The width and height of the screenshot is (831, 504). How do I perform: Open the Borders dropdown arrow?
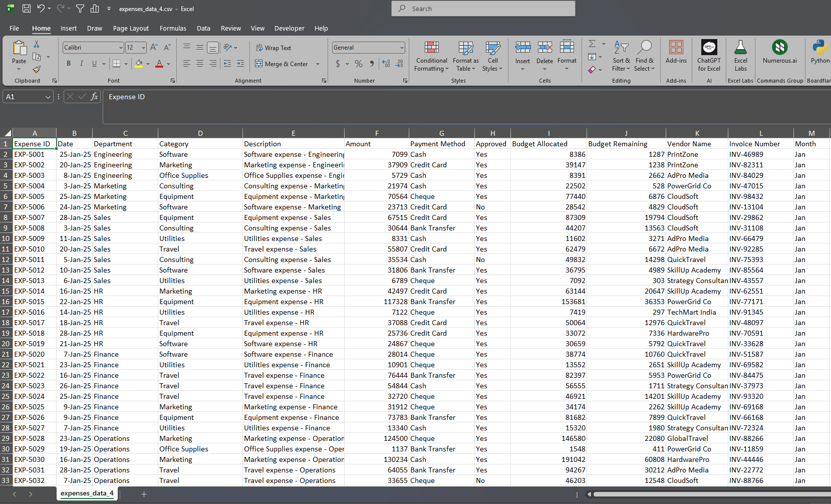click(125, 64)
